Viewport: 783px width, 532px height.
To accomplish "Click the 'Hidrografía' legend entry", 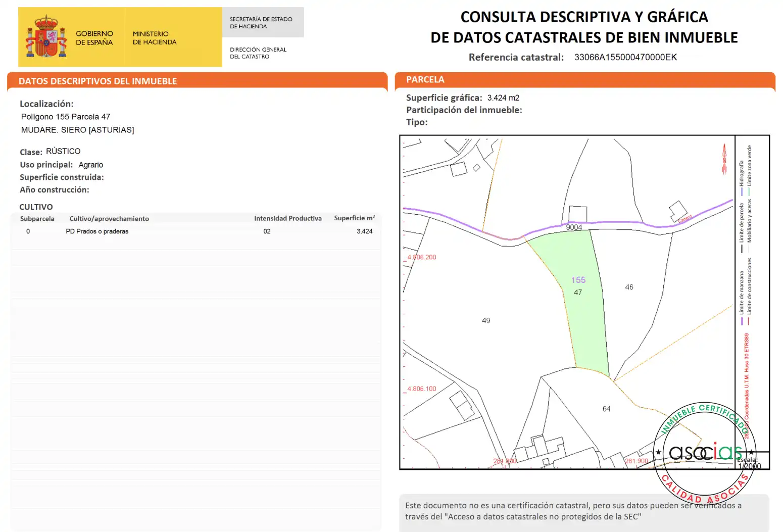I will pos(742,177).
